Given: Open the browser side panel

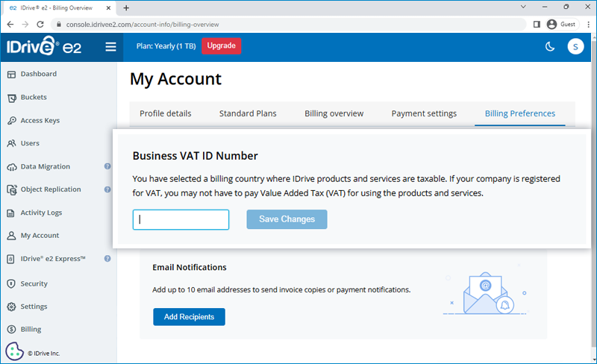Looking at the screenshot, I should 537,25.
